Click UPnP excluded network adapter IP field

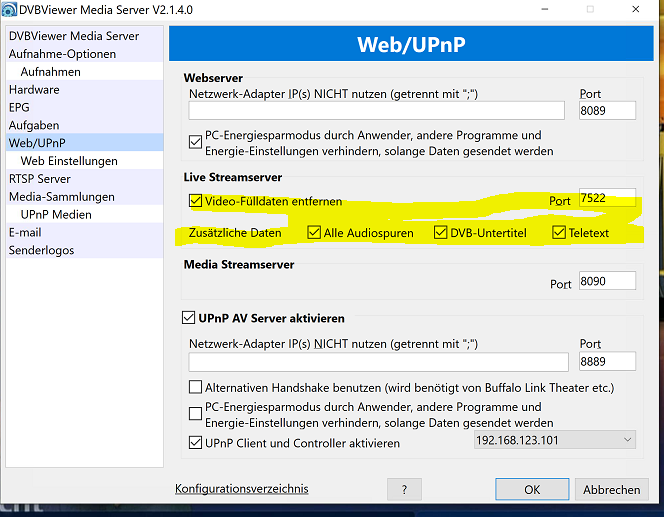tap(379, 362)
